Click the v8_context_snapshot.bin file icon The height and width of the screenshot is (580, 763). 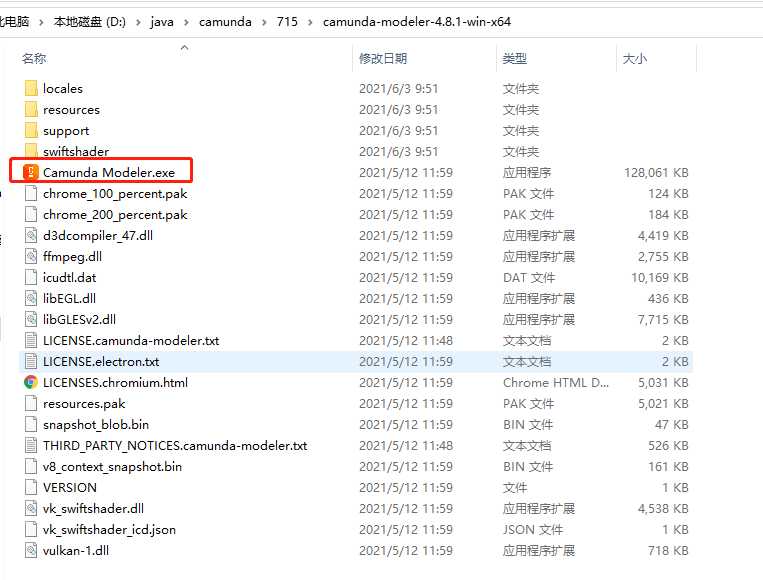click(31, 466)
